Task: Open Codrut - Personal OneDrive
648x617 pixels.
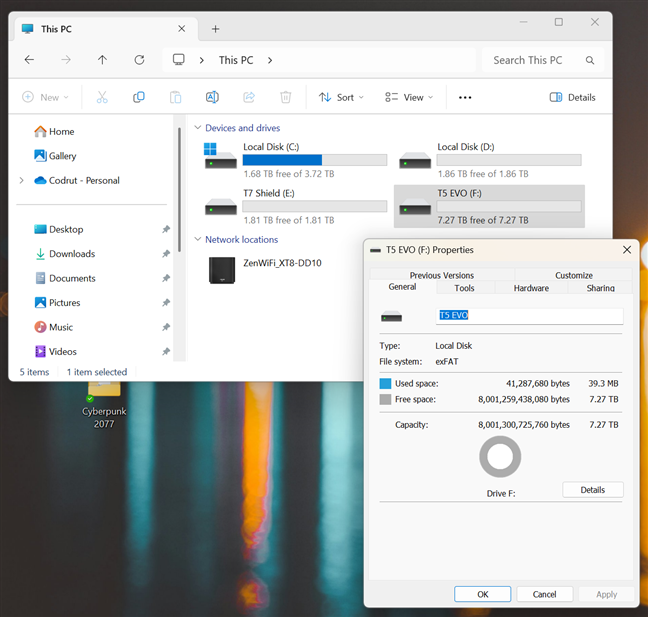Action: point(77,180)
